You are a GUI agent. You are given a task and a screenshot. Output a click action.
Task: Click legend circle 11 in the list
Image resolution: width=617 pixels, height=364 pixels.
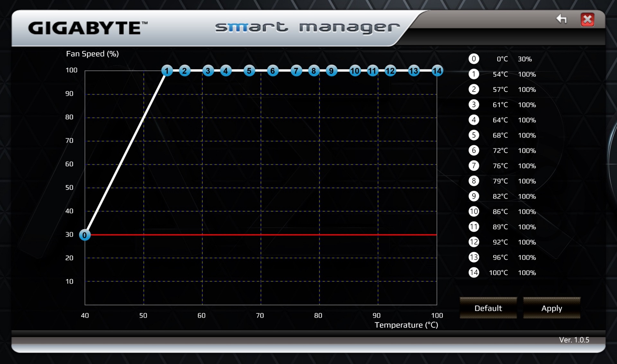(x=474, y=227)
